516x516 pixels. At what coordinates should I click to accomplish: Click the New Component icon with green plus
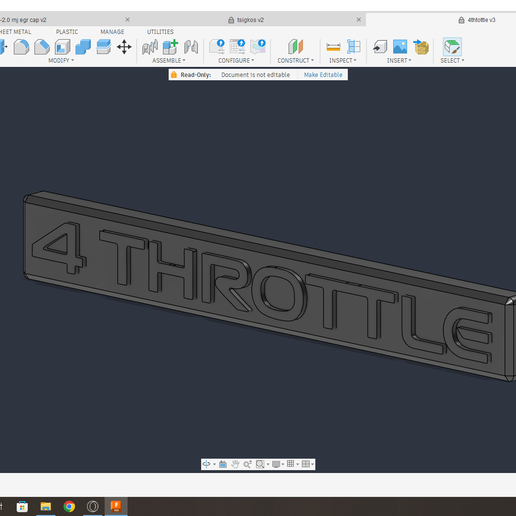click(170, 47)
